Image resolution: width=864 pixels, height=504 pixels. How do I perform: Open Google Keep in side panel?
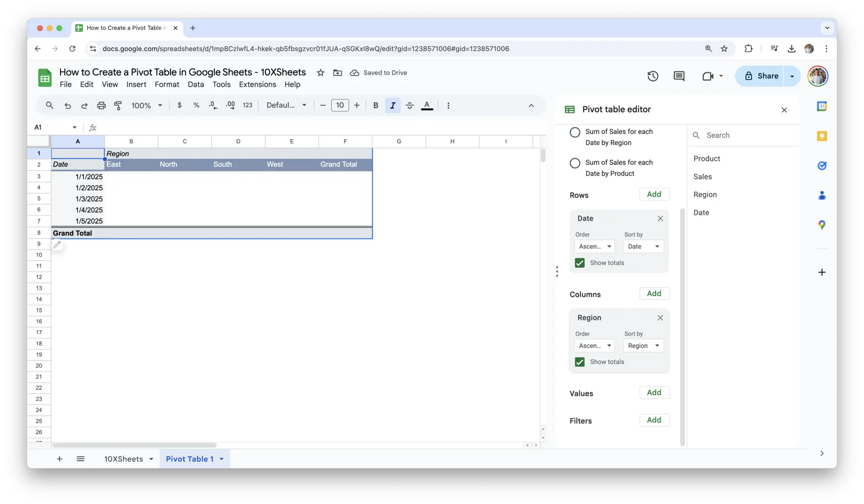point(822,136)
